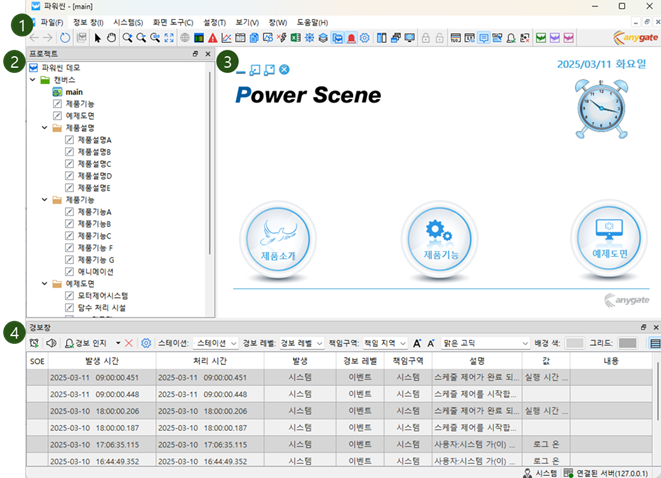
Task: Open alarm settings gear icon
Action: pos(146,343)
